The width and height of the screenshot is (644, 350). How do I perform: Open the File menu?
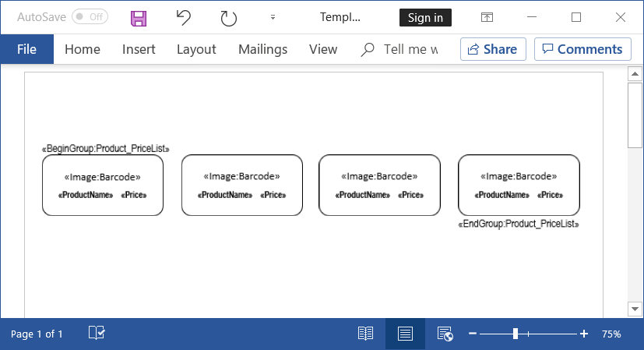pos(26,49)
